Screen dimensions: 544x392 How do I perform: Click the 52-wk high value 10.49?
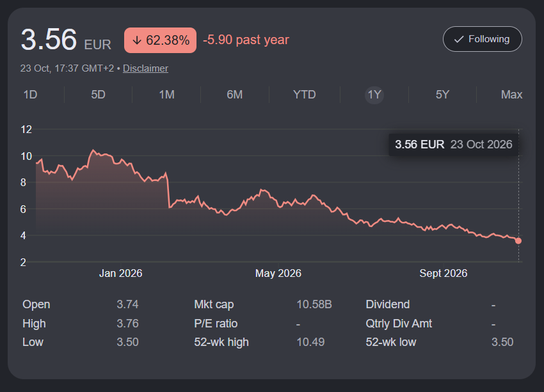310,342
